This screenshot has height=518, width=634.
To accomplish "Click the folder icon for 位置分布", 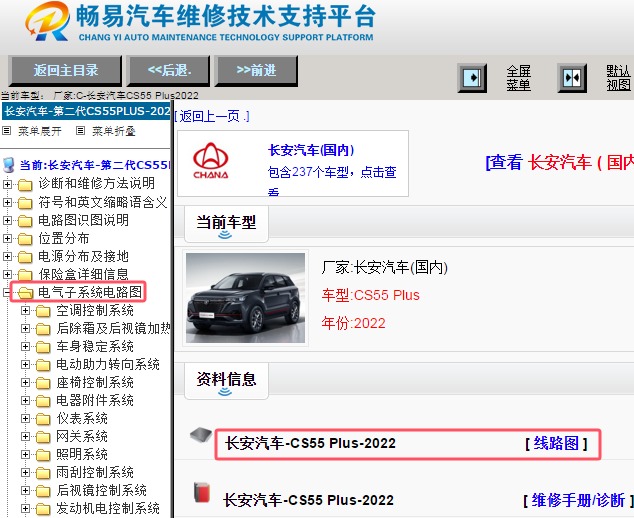I will pyautogui.click(x=25, y=239).
